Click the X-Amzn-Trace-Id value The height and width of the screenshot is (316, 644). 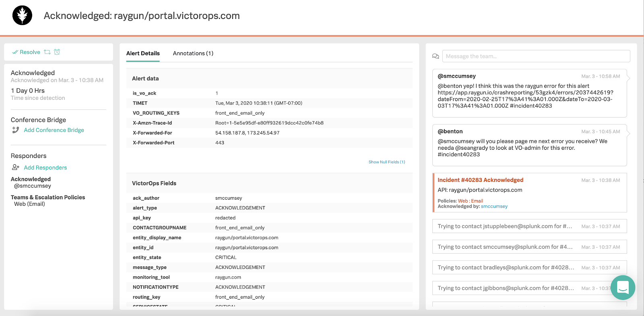(269, 123)
